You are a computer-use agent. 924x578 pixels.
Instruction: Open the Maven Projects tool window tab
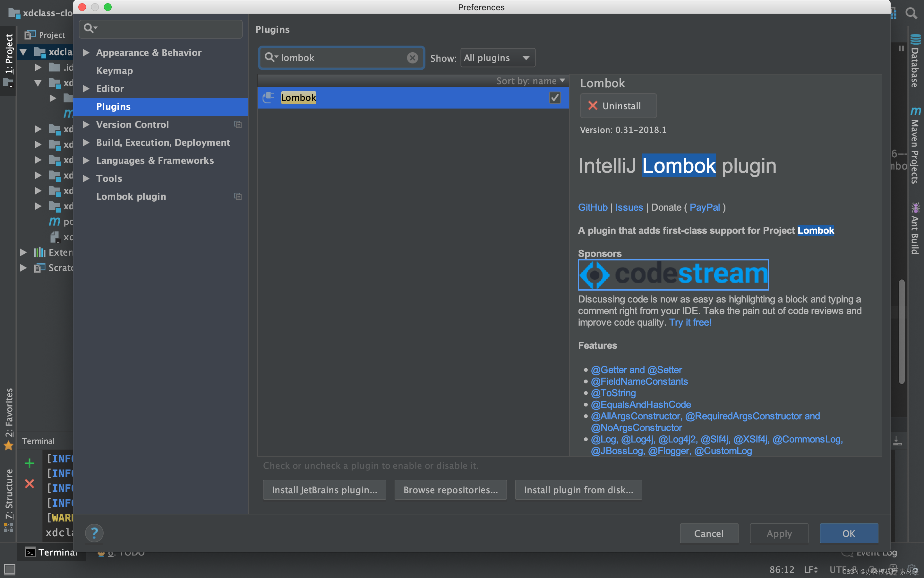pos(915,145)
